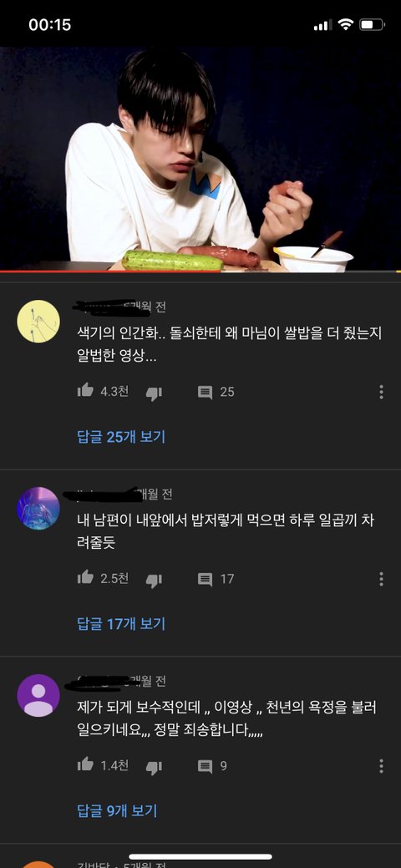Image resolution: width=401 pixels, height=868 pixels.
Task: Expand 답글 25개 보기 replies
Action: coord(121,437)
